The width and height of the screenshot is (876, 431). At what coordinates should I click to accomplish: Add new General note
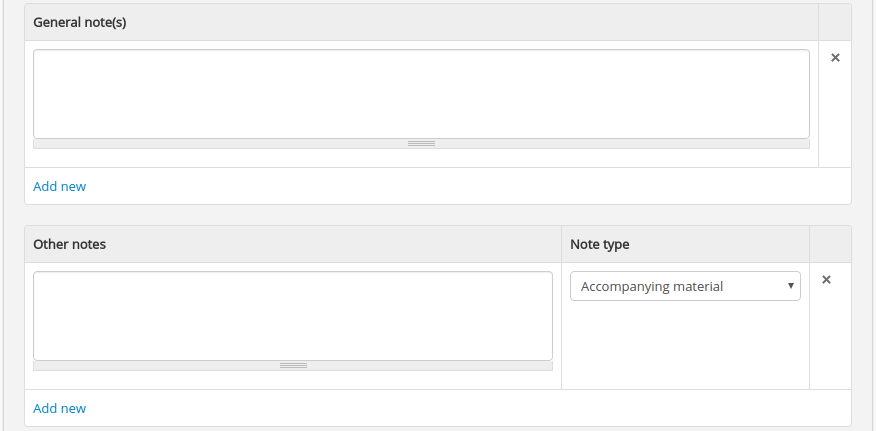coord(60,186)
